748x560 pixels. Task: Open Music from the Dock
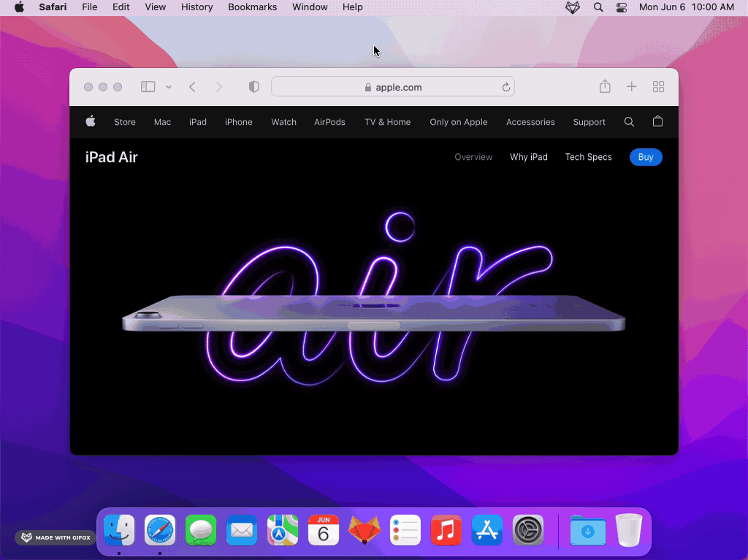[446, 530]
